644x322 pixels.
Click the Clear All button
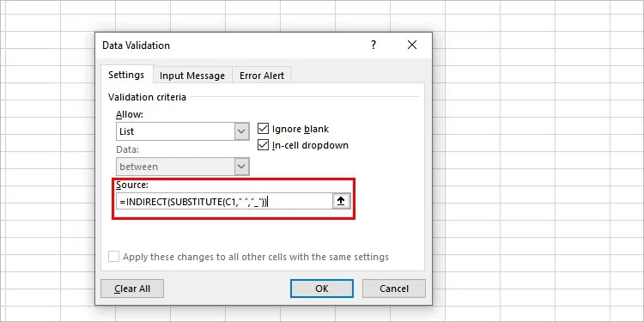pyautogui.click(x=132, y=289)
